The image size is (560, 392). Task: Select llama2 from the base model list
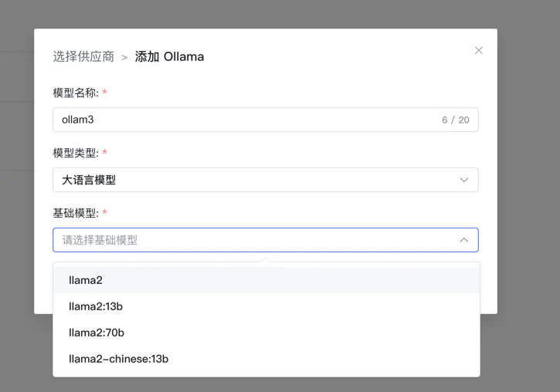86,280
